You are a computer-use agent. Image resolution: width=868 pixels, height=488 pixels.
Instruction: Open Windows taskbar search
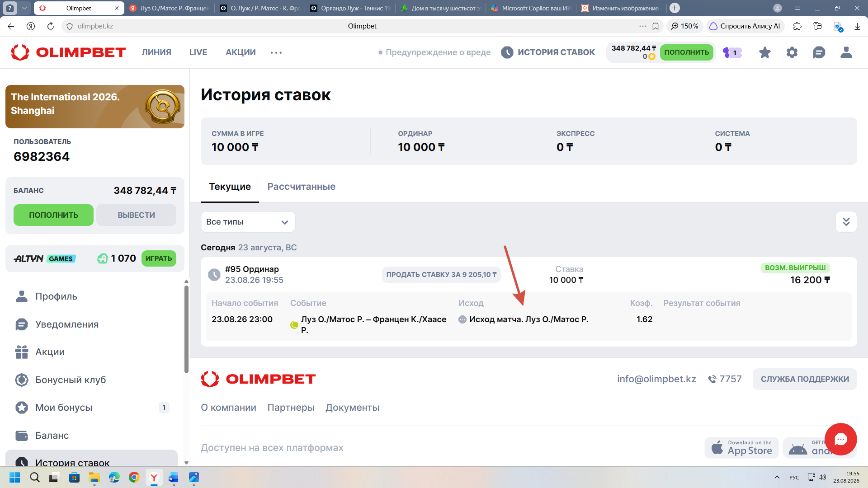(35, 477)
